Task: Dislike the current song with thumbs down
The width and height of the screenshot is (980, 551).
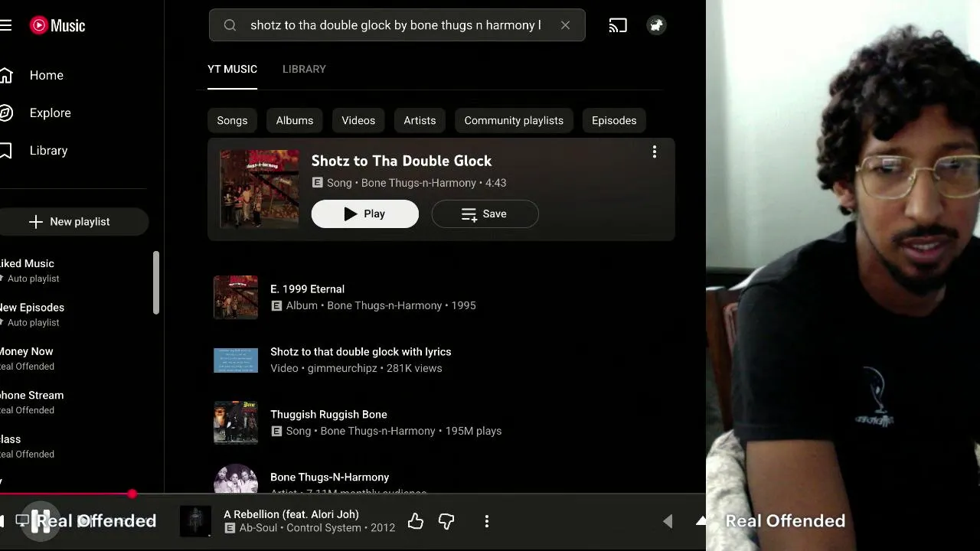Action: pos(446,521)
